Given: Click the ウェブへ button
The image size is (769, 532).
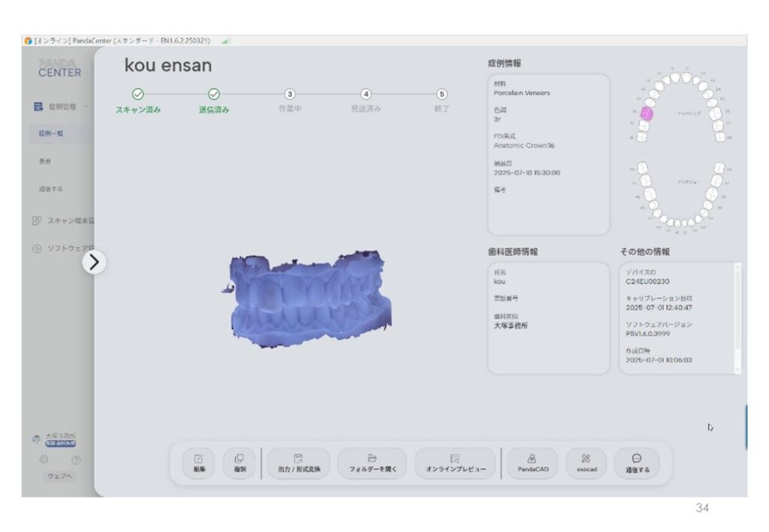Looking at the screenshot, I should coord(59,476).
